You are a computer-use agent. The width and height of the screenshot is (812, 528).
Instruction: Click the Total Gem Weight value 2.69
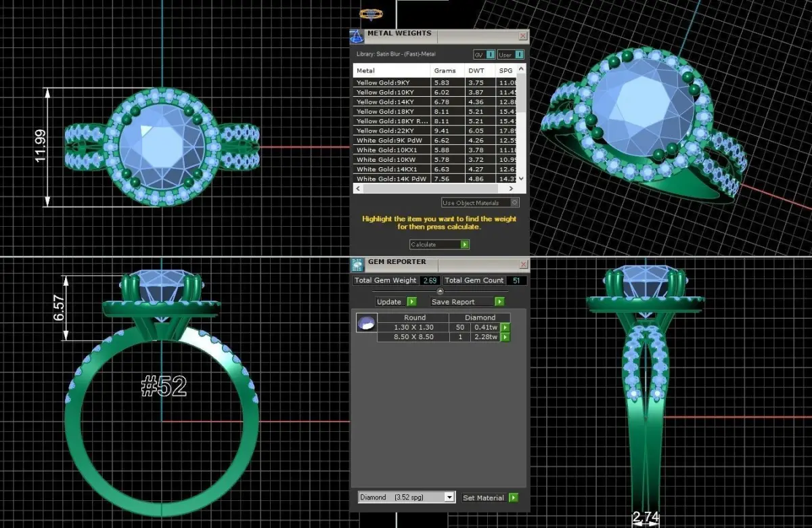pyautogui.click(x=430, y=280)
